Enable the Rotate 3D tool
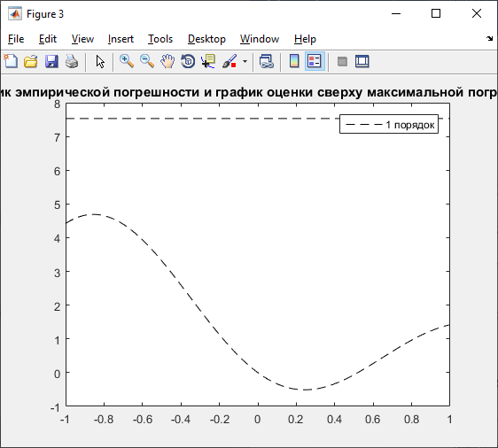This screenshot has width=498, height=448. point(188,61)
